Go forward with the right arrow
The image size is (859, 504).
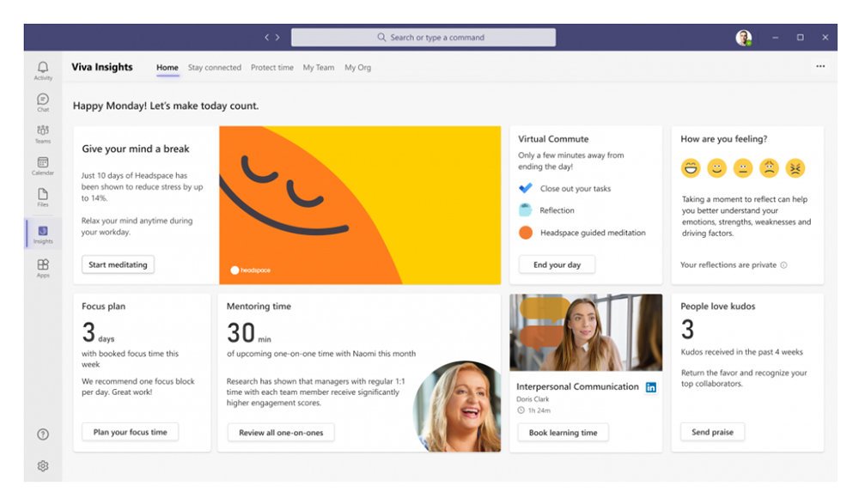click(277, 37)
